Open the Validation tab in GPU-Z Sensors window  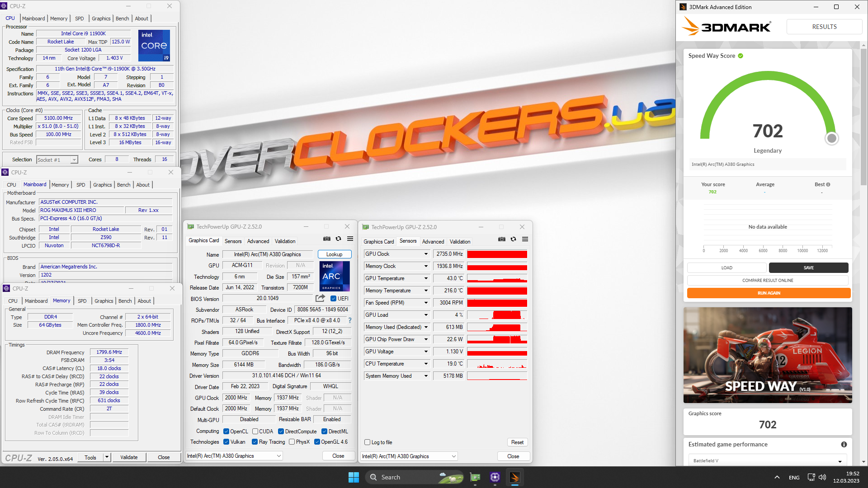click(460, 242)
